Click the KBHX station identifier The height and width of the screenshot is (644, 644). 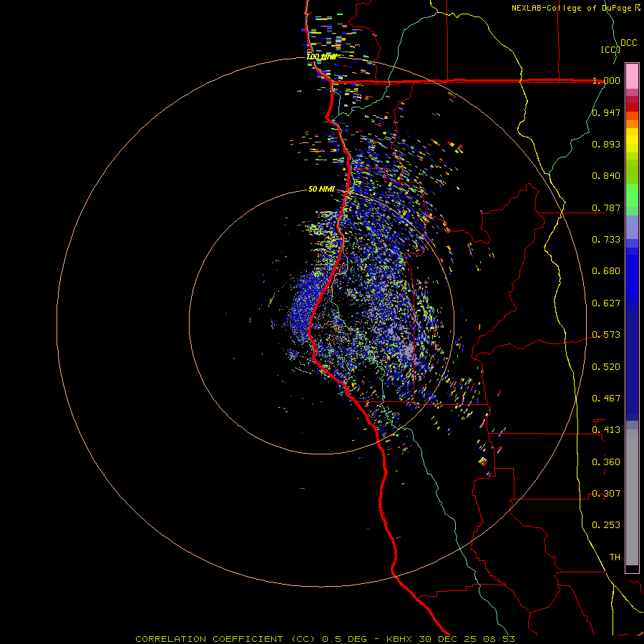click(401, 639)
